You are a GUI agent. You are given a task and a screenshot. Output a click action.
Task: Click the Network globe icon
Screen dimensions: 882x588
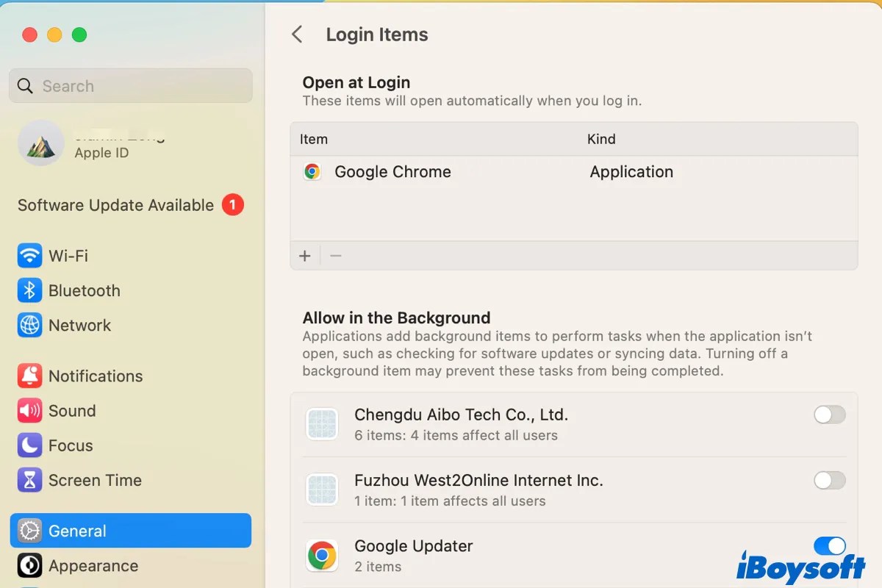29,325
